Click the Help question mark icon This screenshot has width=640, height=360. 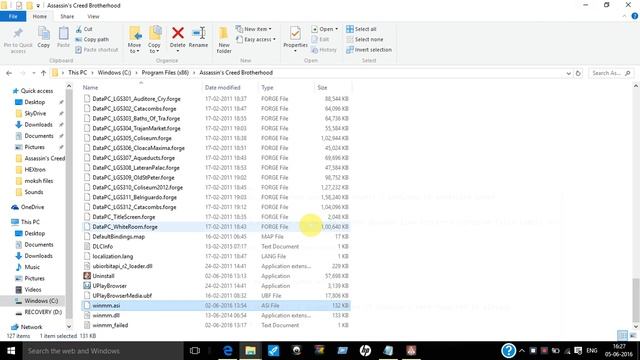(635, 16)
